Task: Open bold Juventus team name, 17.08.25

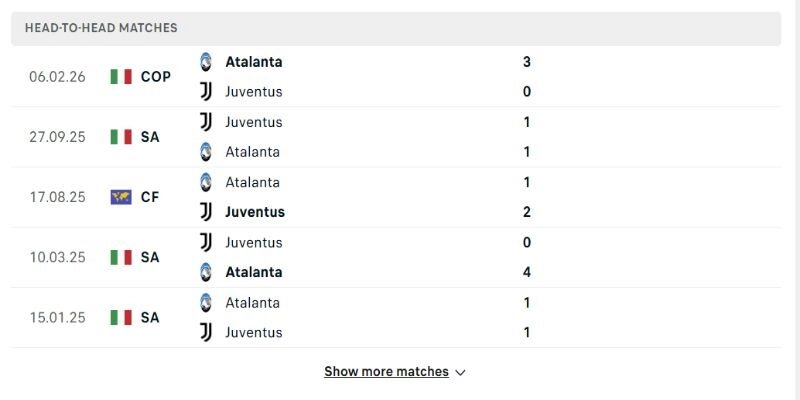Action: (255, 212)
